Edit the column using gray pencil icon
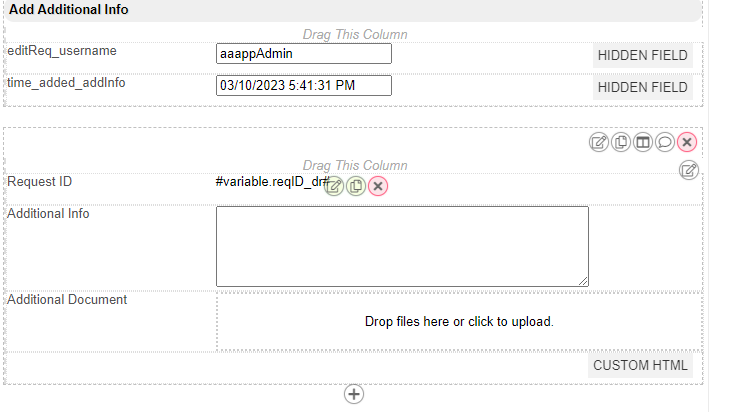739x412 pixels. point(689,170)
